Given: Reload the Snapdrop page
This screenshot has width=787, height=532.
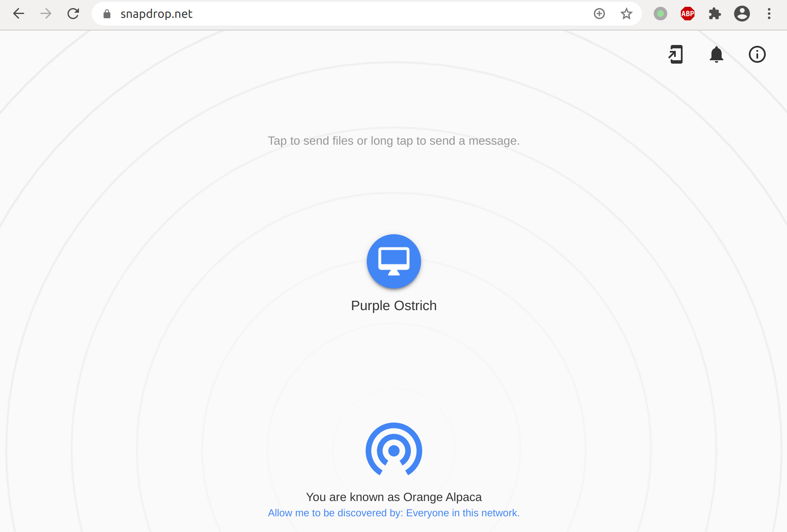Looking at the screenshot, I should click(73, 14).
